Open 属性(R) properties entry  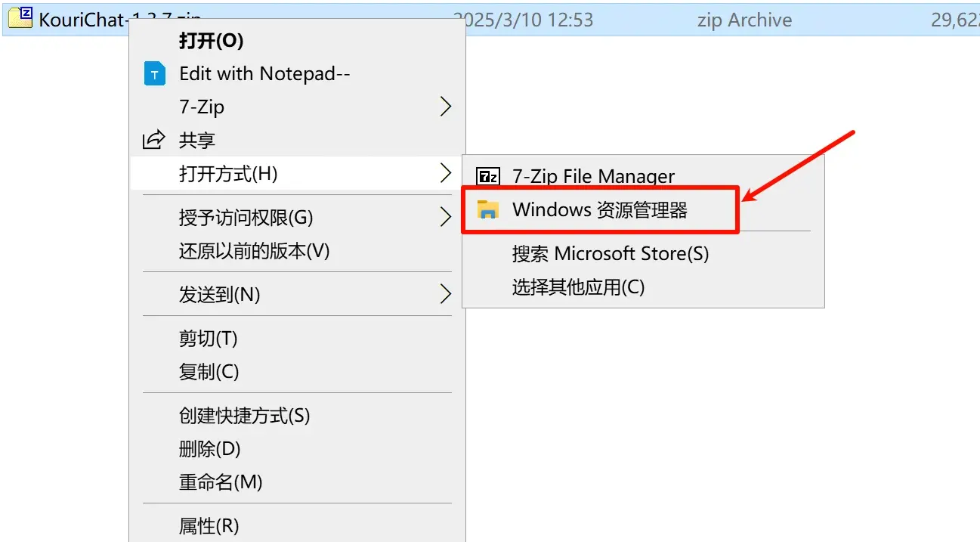[x=209, y=525]
